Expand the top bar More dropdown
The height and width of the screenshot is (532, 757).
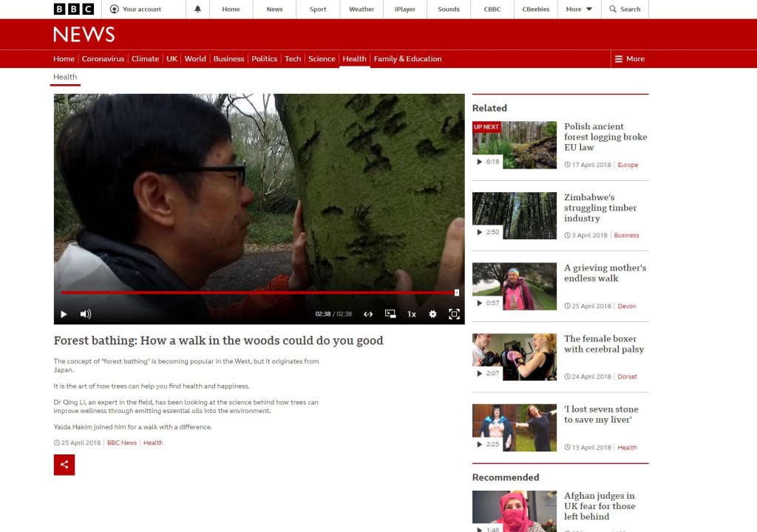(x=579, y=10)
